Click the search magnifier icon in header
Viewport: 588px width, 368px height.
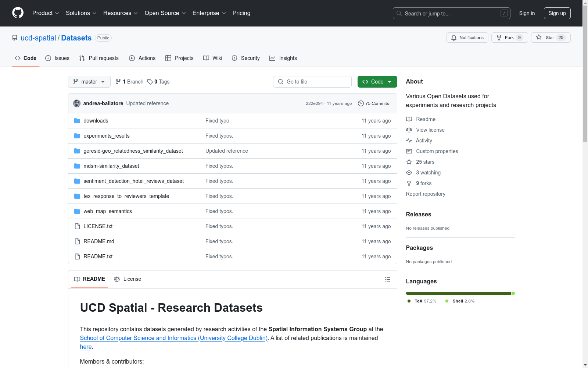399,13
